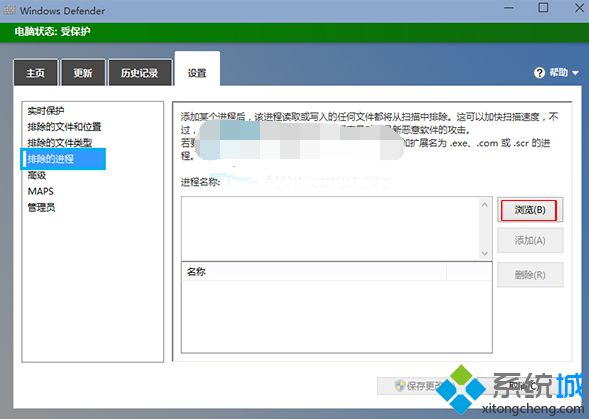Image resolution: width=589 pixels, height=419 pixels.
Task: Click the 添加(A) button
Action: point(530,241)
